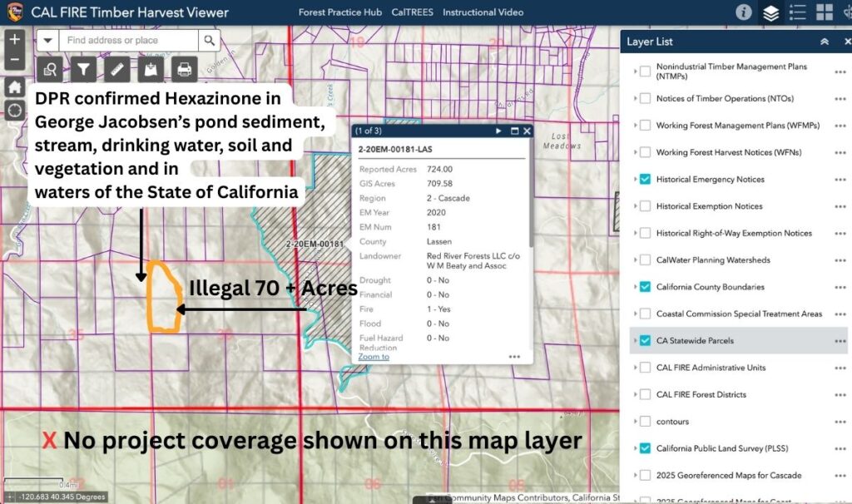Open the About info icon
Screen dimensions: 852x504
pos(743,12)
